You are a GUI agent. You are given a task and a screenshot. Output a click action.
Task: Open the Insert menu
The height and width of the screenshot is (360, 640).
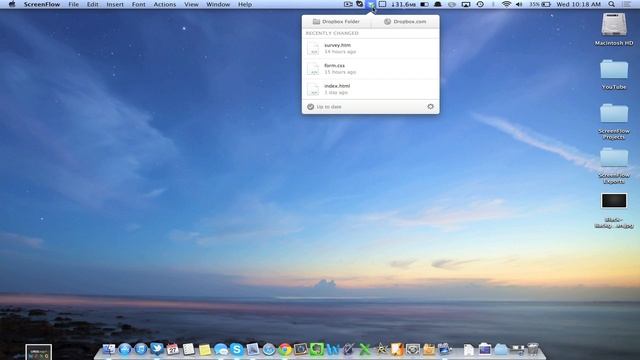(115, 4)
